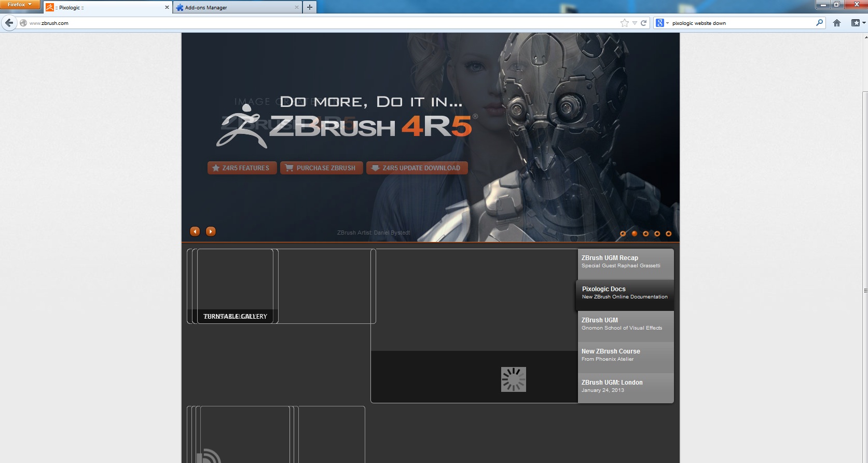Open Z4R5 Features button
Viewport: 868px width, 463px height.
242,168
